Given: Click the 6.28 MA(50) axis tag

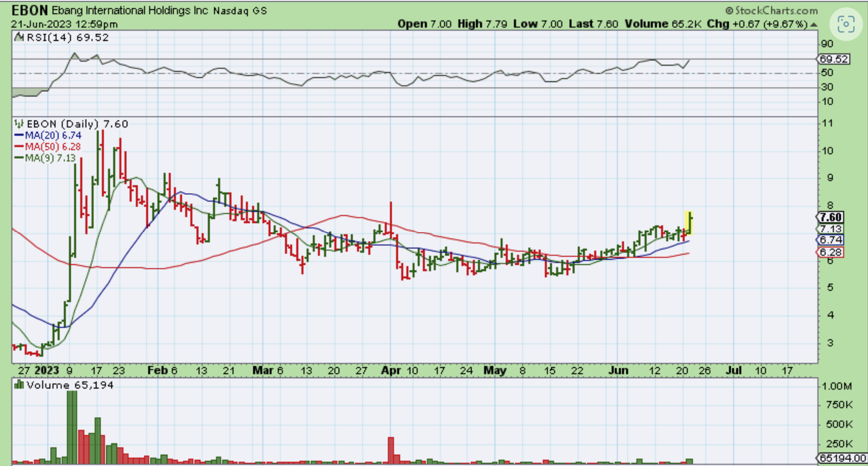Looking at the screenshot, I should pyautogui.click(x=831, y=252).
